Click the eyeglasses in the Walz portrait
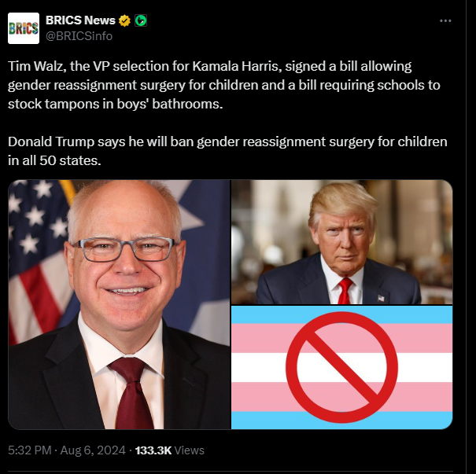The image size is (476, 474). click(x=123, y=249)
